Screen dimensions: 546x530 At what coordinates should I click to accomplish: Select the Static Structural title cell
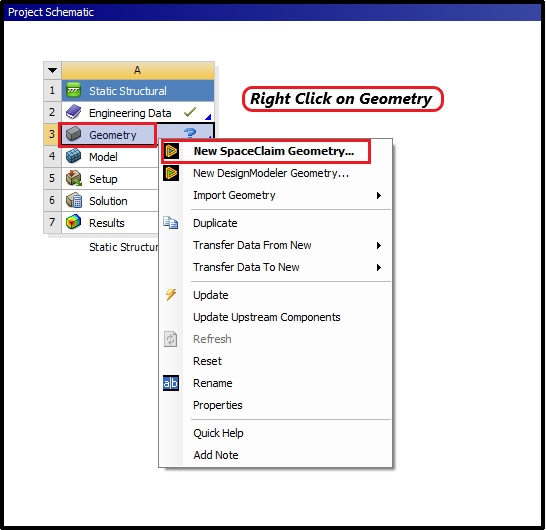tap(138, 91)
